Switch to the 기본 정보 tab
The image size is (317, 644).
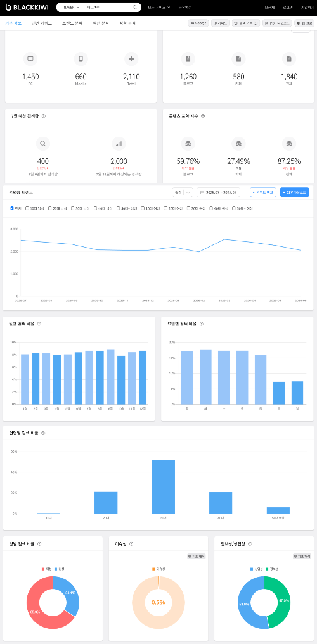(x=13, y=23)
